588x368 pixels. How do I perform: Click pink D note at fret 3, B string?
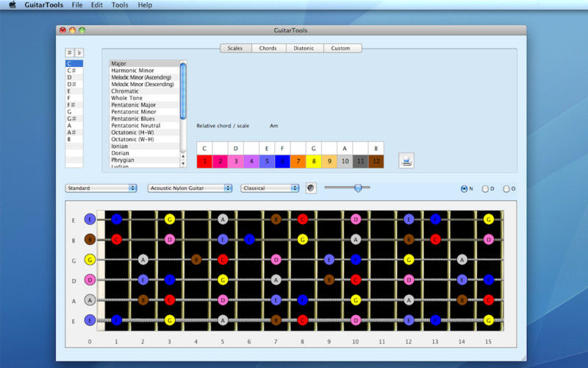pyautogui.click(x=170, y=239)
